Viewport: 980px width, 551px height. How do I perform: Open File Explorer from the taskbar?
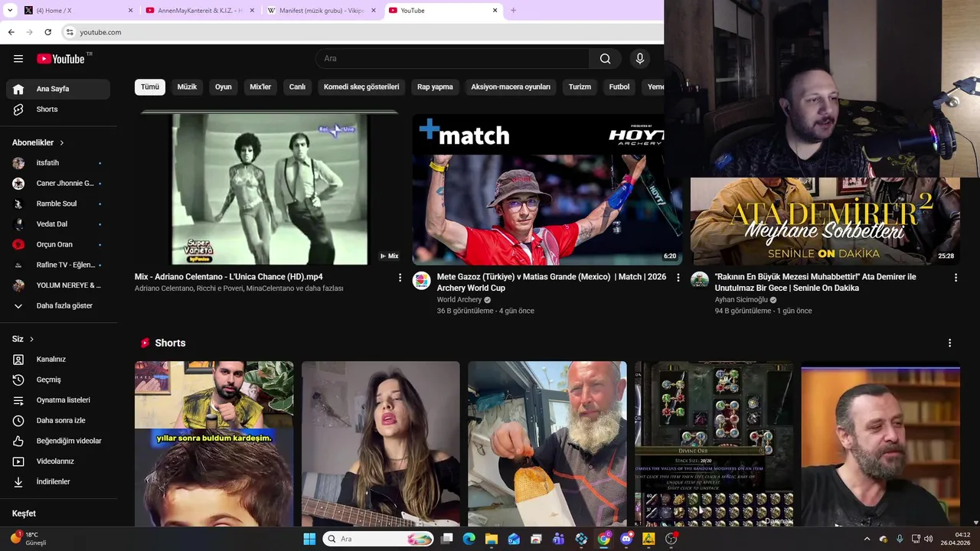[x=492, y=539]
